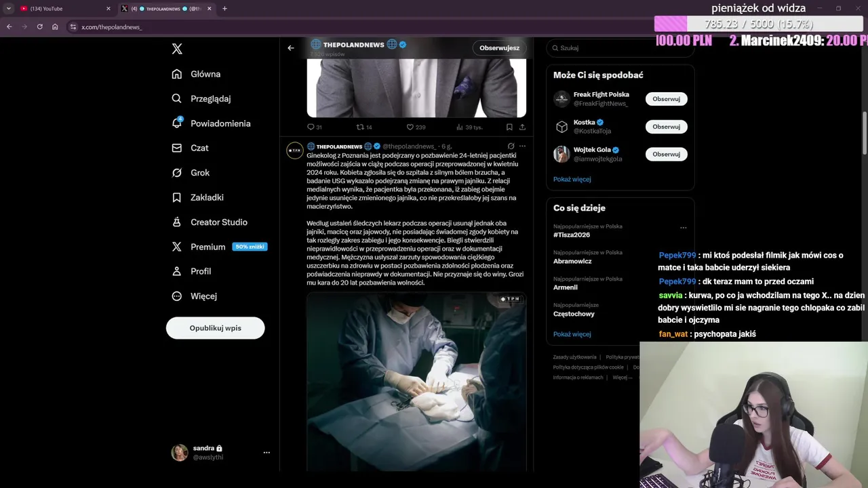Viewport: 868px width, 488px height.
Task: Click @thepolandnews_ handle on the post
Action: click(409, 146)
